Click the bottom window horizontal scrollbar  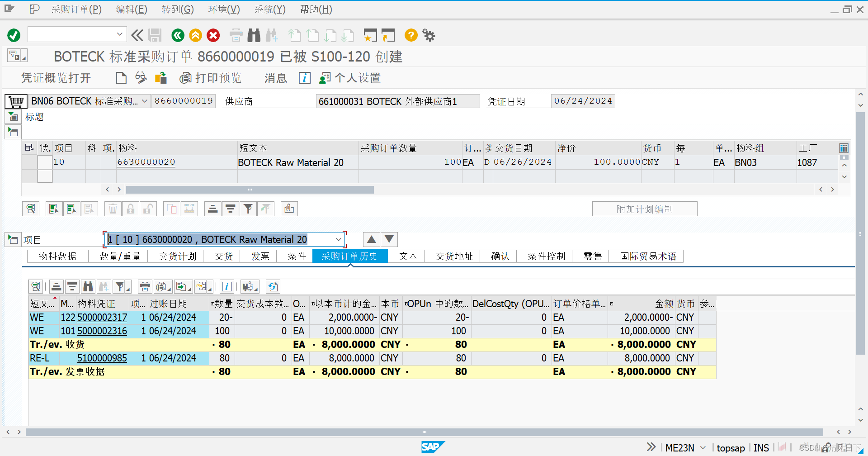[424, 432]
